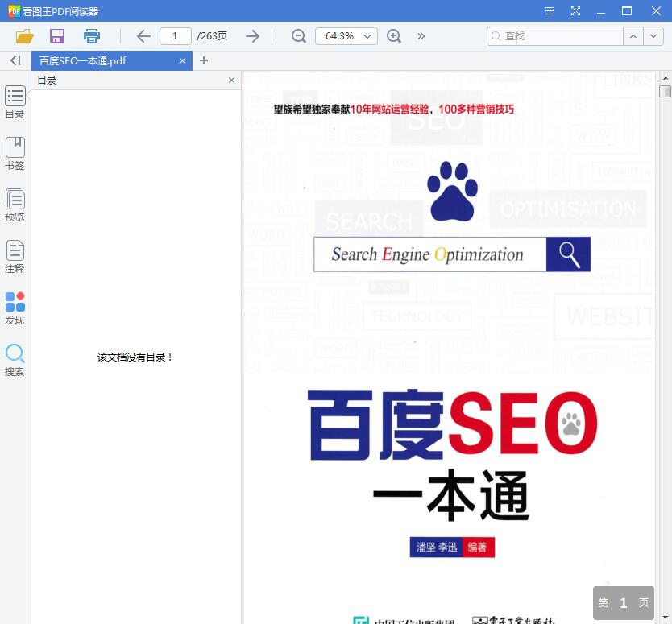Viewport: 672px width, 624px height.
Task: Click the vertical scrollbar thumb
Action: (665, 91)
